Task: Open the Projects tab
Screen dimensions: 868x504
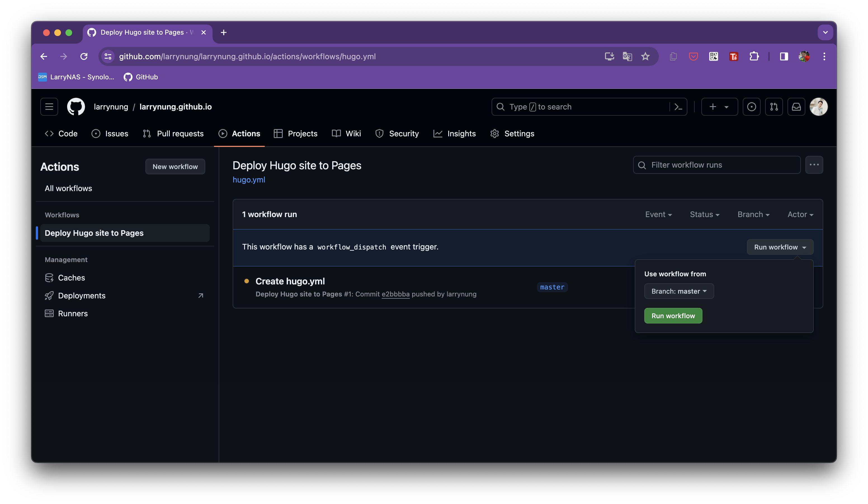Action: [296, 134]
